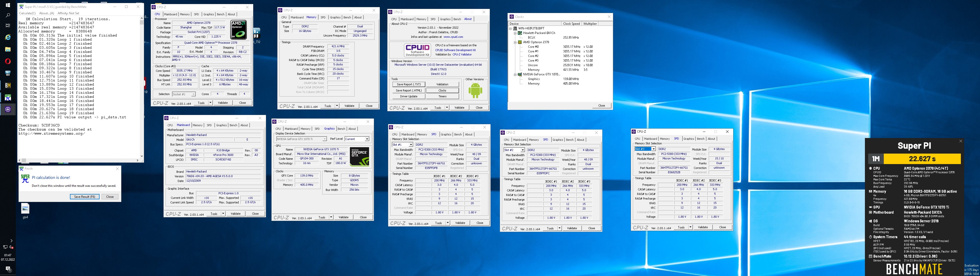The height and width of the screenshot is (276, 980).
Task: Switch to Bench tab in Mainboard window
Action: point(233,125)
